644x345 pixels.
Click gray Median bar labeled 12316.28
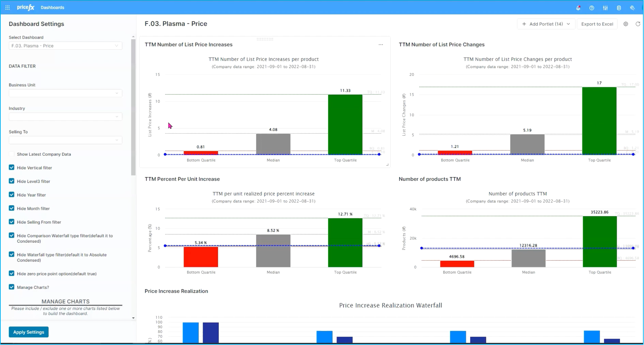click(528, 258)
